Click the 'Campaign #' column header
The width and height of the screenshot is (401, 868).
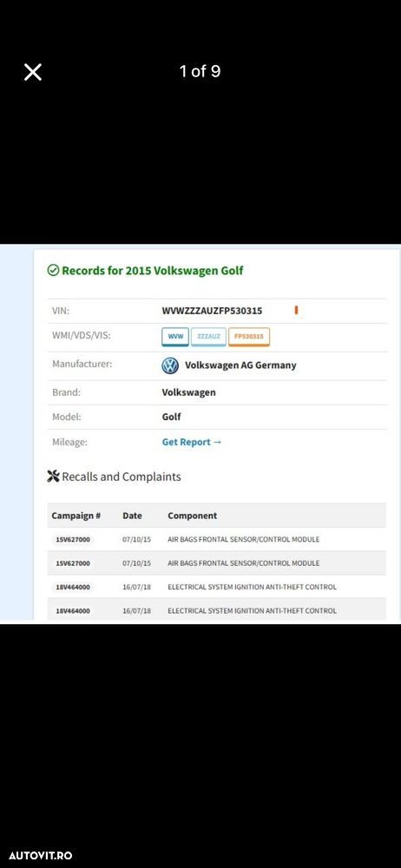[x=76, y=516]
